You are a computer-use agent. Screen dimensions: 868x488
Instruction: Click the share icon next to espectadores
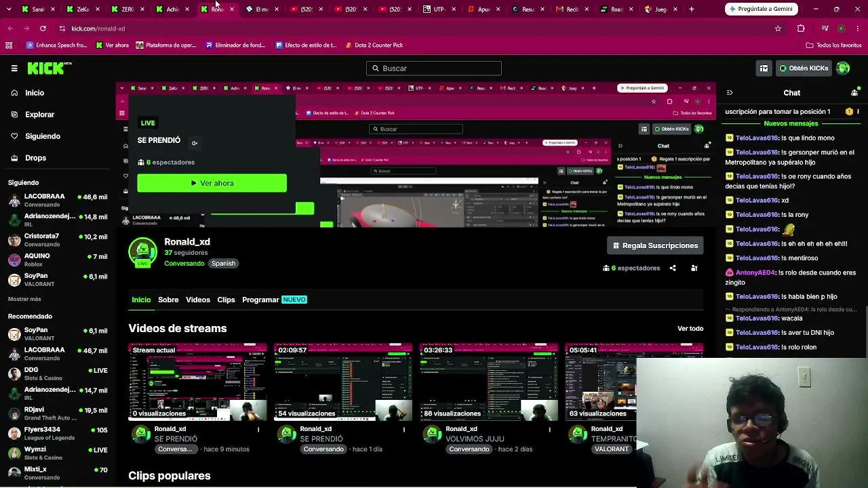coord(673,268)
